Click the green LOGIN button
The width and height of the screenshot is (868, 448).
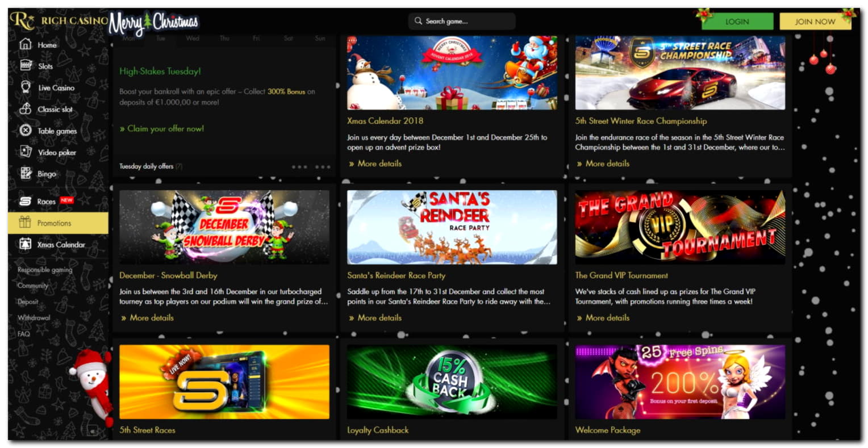(x=737, y=21)
